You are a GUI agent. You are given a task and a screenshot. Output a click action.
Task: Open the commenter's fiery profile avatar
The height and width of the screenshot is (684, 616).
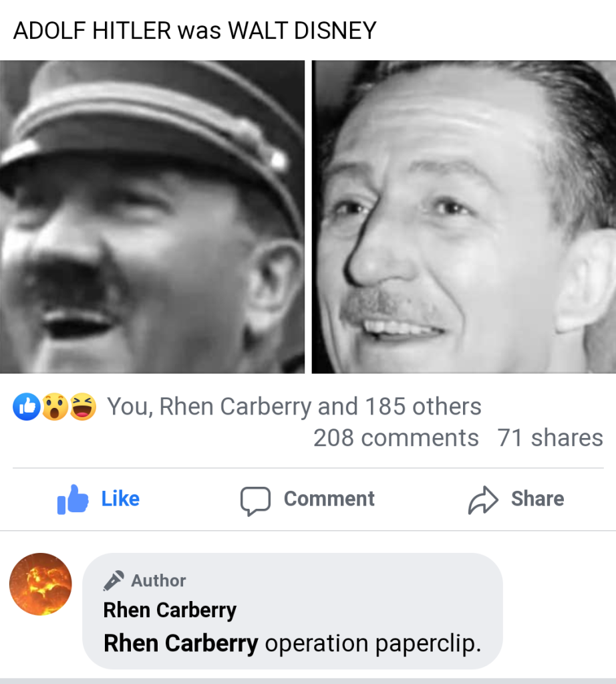click(x=41, y=584)
